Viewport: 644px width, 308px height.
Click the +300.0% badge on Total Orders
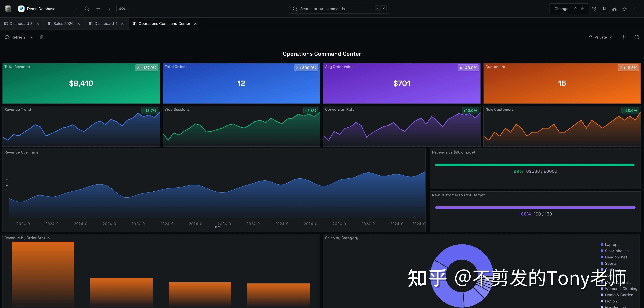pos(306,68)
